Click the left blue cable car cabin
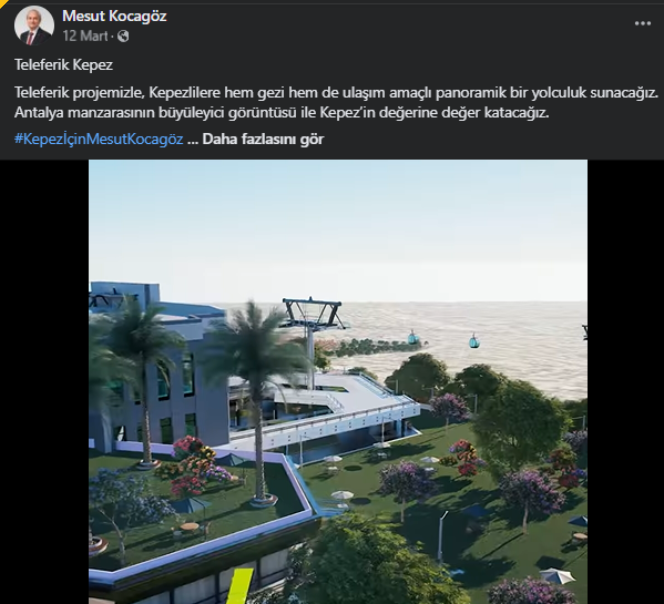 (x=413, y=337)
